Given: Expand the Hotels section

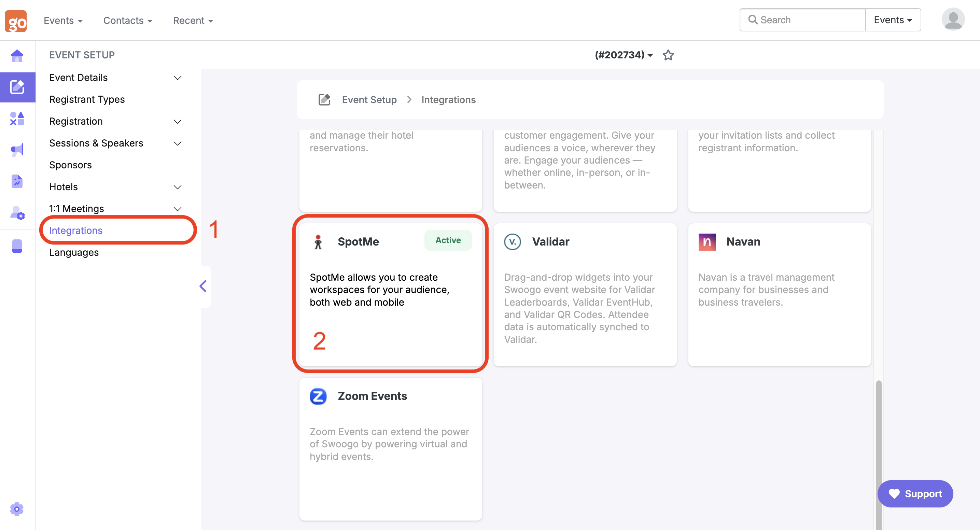Looking at the screenshot, I should pos(115,187).
